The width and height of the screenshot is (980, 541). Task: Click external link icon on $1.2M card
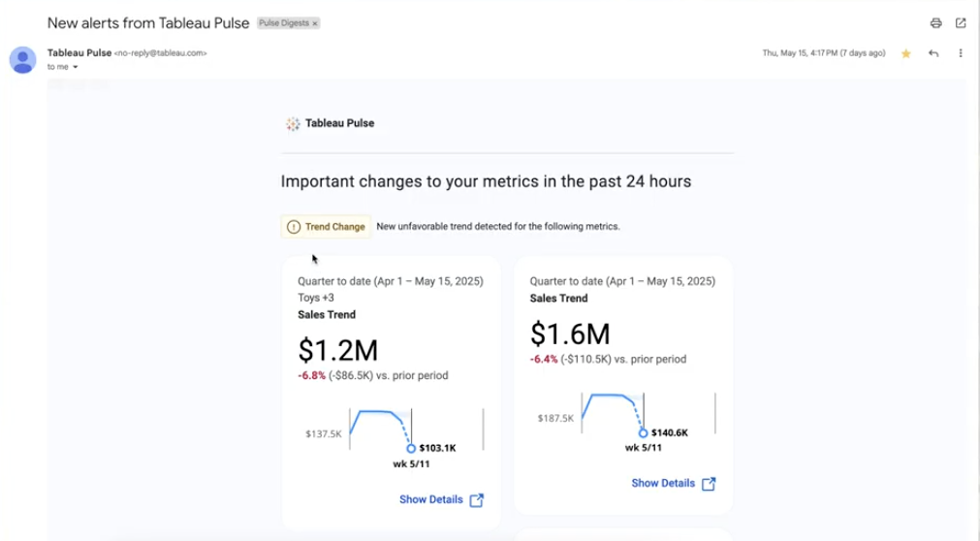tap(477, 500)
